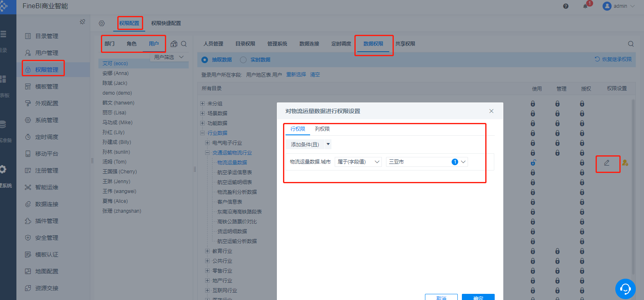The width and height of the screenshot is (644, 300).
Task: Select 航空承运信息表 in the directory tree
Action: (235, 173)
